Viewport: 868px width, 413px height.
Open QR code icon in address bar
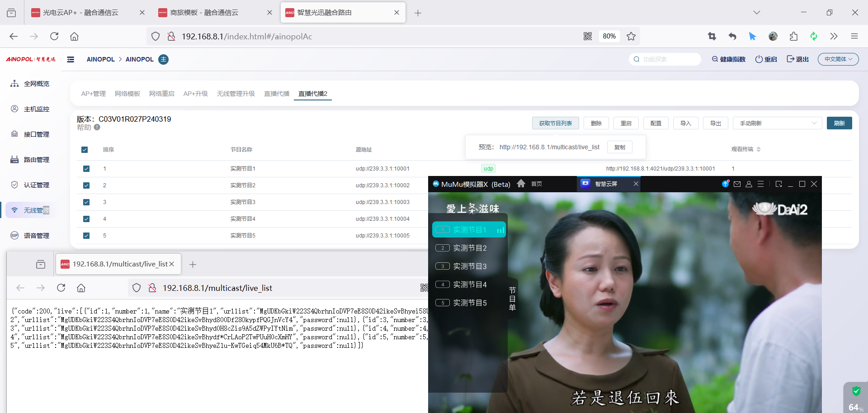588,36
